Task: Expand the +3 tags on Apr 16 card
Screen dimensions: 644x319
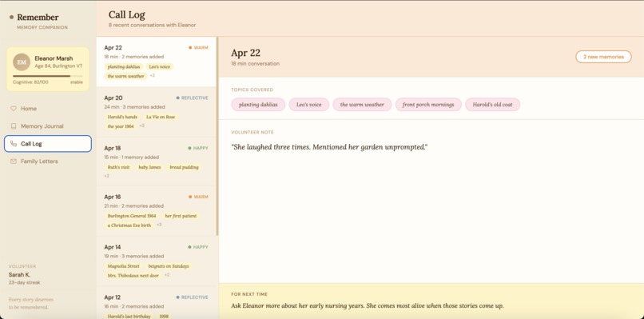Action: pyautogui.click(x=159, y=225)
